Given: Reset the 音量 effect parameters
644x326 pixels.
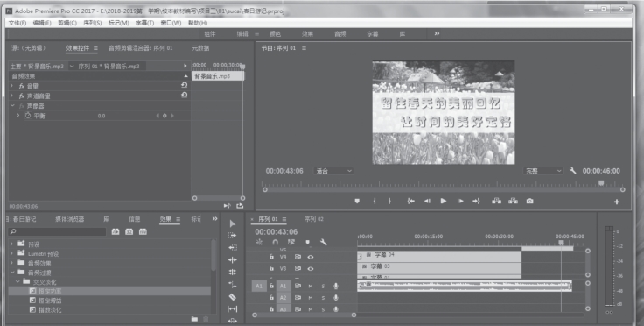Looking at the screenshot, I should (x=184, y=85).
